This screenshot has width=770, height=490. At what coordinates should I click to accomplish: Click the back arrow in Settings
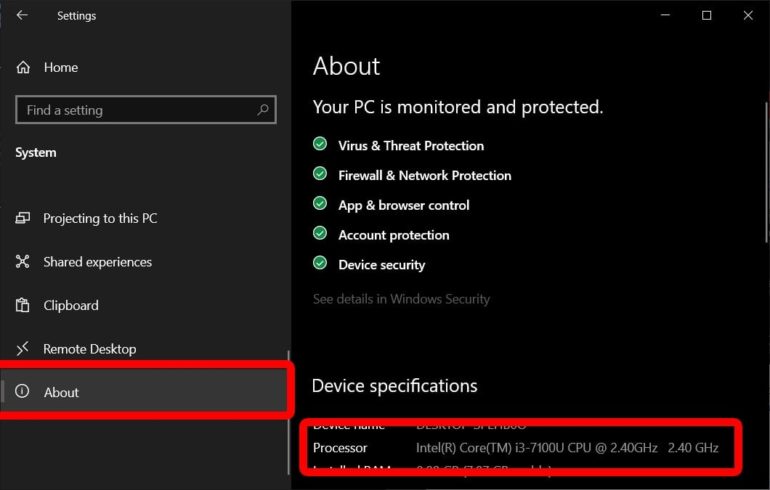click(23, 16)
